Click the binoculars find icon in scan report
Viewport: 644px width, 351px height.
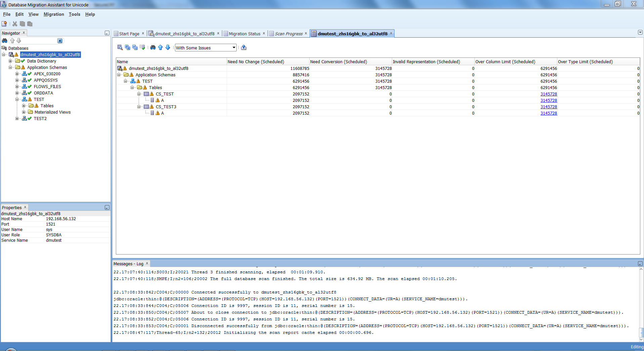[x=153, y=47]
